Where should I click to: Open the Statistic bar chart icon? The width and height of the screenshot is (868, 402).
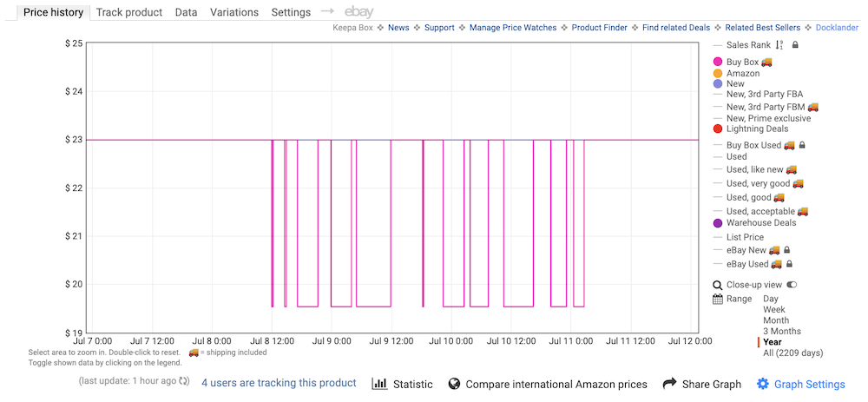pos(380,384)
